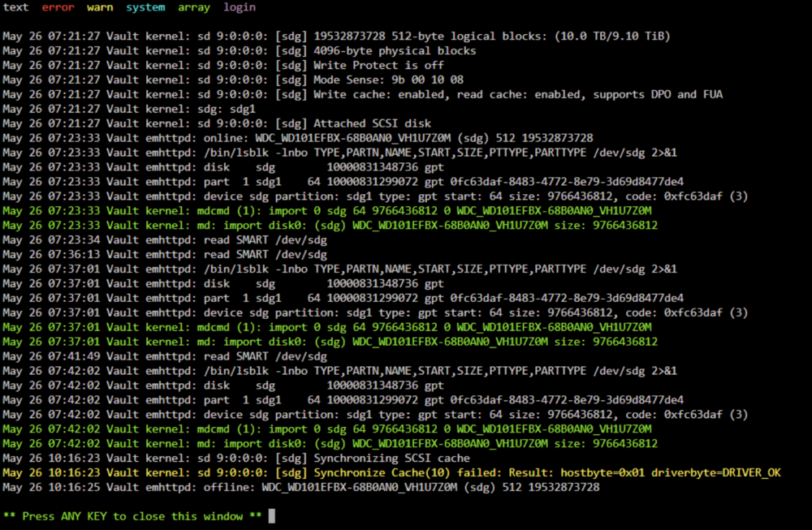Select the 07:37:01 lsblk command line
Viewport: 812px width, 530px height.
(x=339, y=269)
